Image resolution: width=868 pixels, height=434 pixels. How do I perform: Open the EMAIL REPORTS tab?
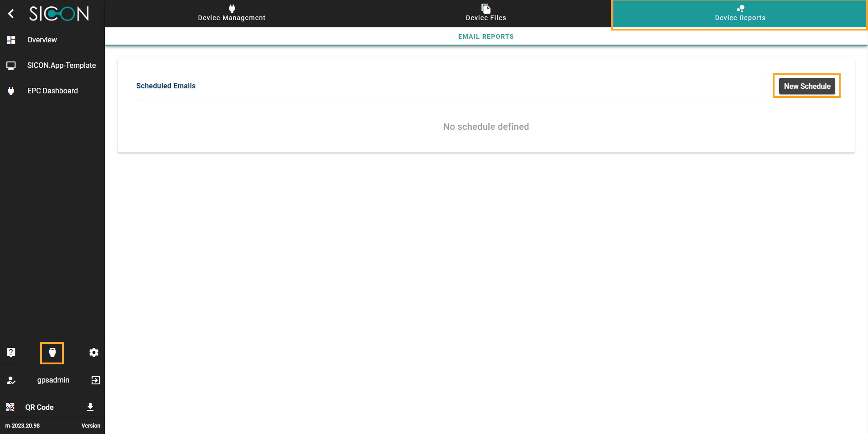486,36
